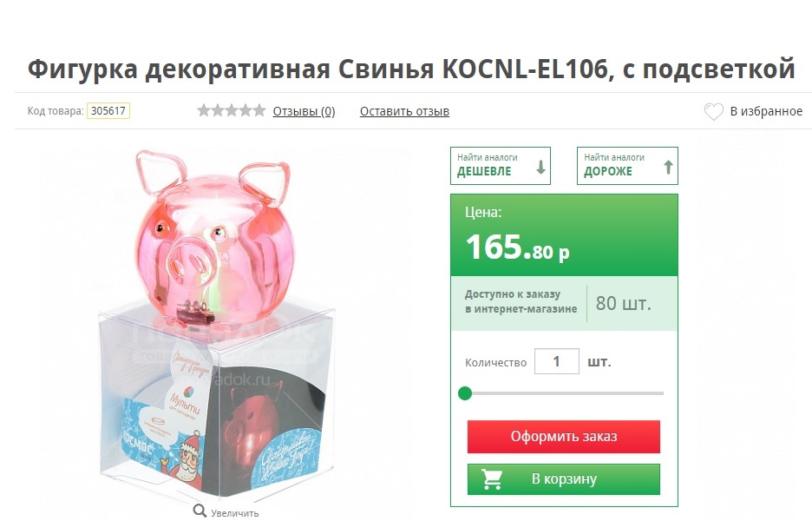Image resolution: width=812 pixels, height=521 pixels.
Task: Click the red Оформить заказ button
Action: pyautogui.click(x=563, y=437)
